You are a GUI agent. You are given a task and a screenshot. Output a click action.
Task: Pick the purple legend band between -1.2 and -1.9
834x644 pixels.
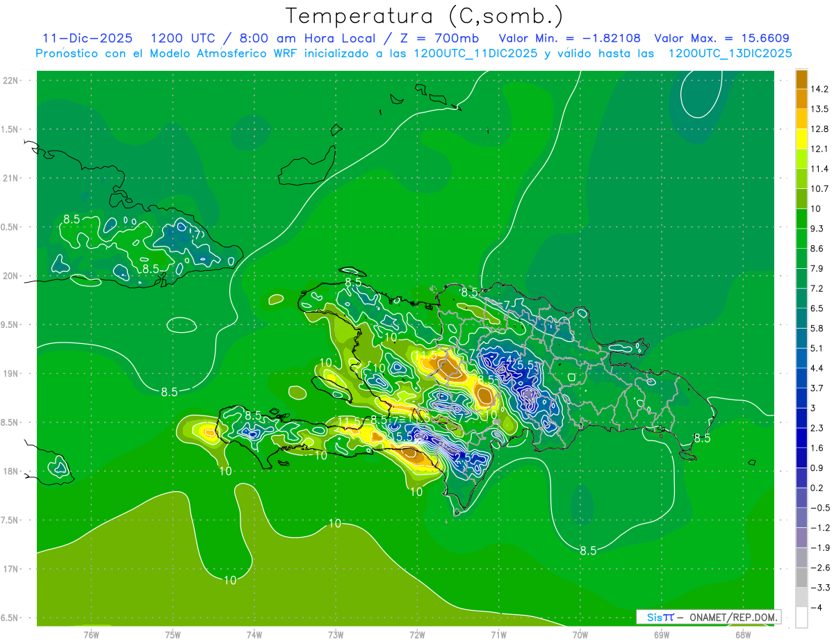801,538
